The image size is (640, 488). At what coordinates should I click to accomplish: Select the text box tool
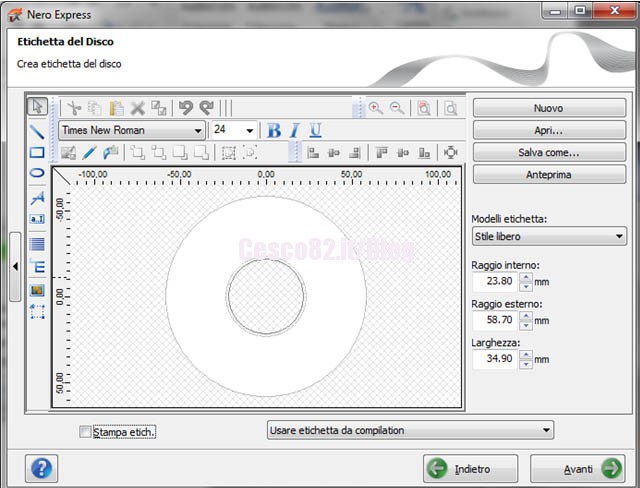point(37,219)
